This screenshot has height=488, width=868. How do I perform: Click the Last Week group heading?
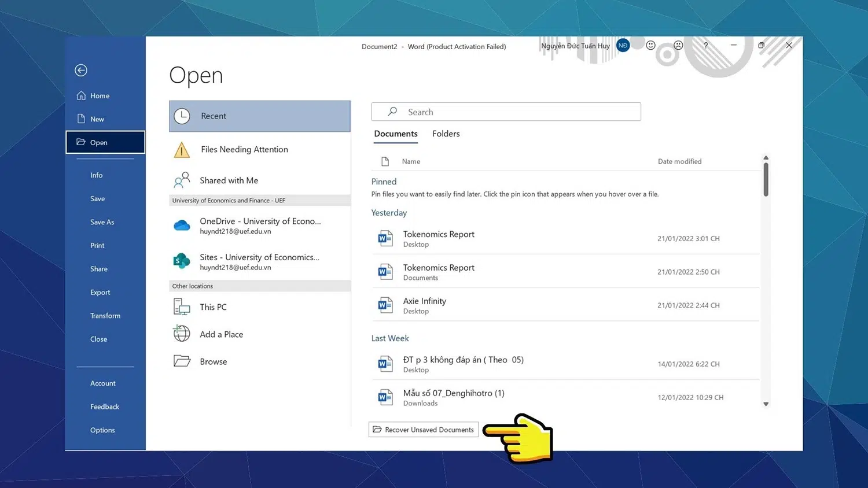point(390,338)
